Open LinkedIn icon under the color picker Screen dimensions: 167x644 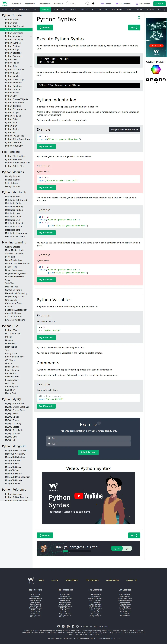152,80
